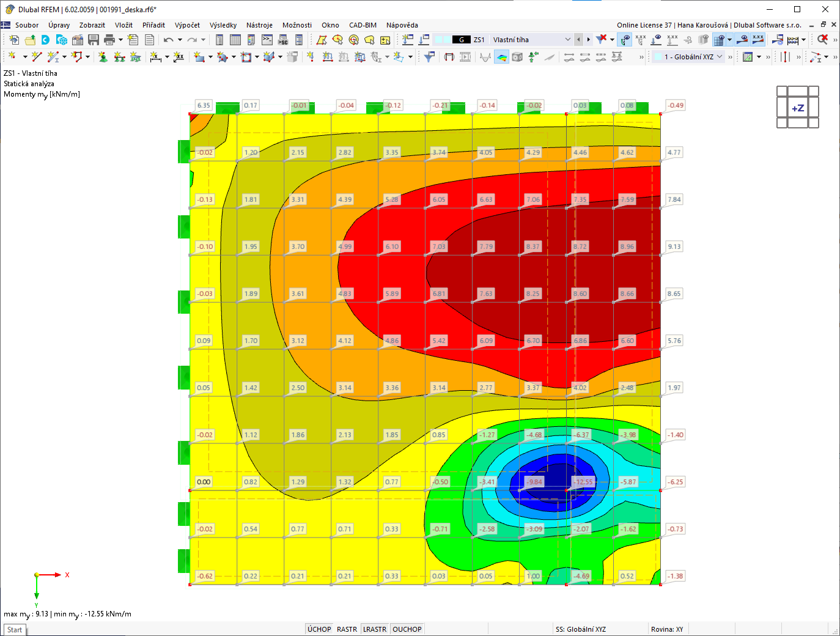This screenshot has width=840, height=636.
Task: Insert a new nodal load icon
Action: click(x=311, y=57)
